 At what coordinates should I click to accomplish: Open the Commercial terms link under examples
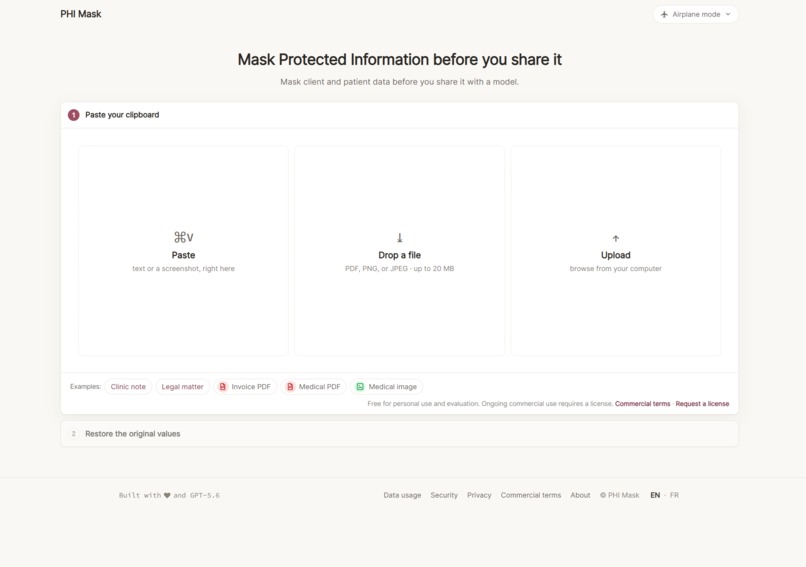tap(643, 404)
